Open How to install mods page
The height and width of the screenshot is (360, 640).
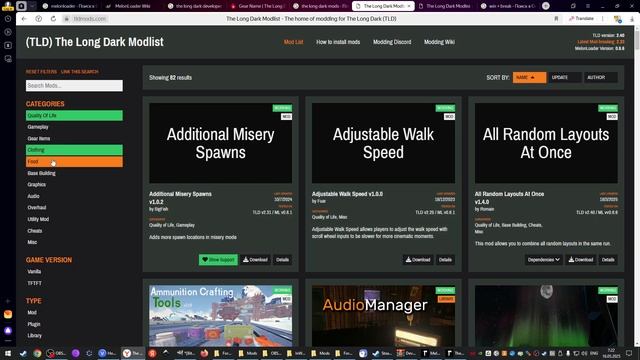(338, 42)
